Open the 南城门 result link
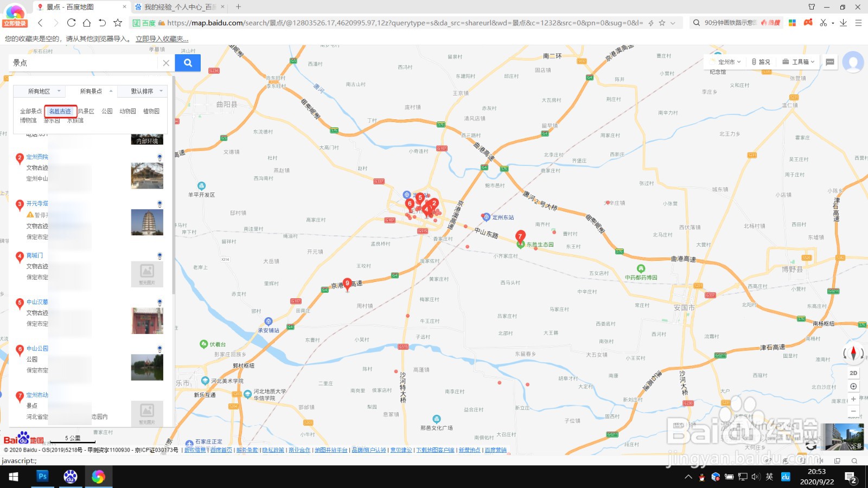The height and width of the screenshot is (488, 868). tap(35, 255)
